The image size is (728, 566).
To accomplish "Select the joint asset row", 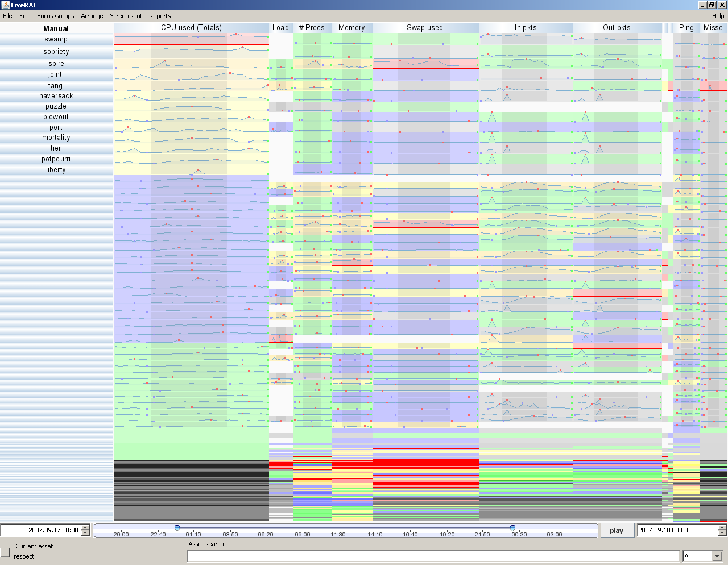I will click(x=56, y=74).
